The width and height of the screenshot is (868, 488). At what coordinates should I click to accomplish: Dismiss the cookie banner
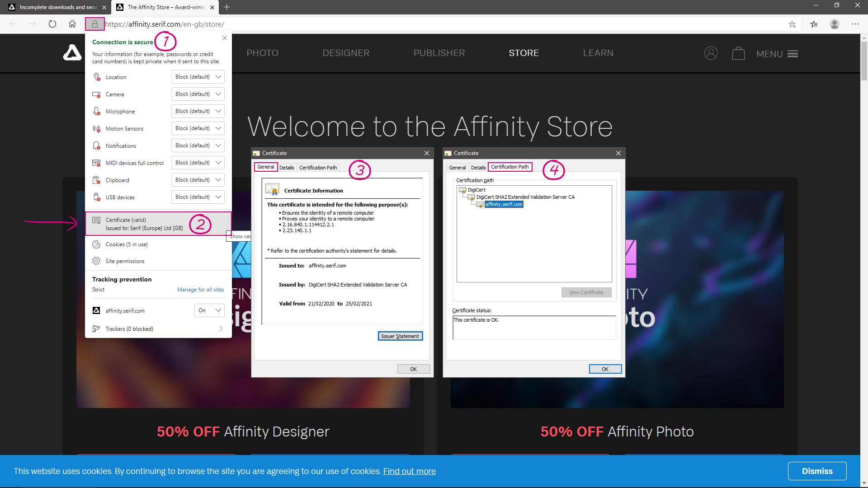pos(817,471)
